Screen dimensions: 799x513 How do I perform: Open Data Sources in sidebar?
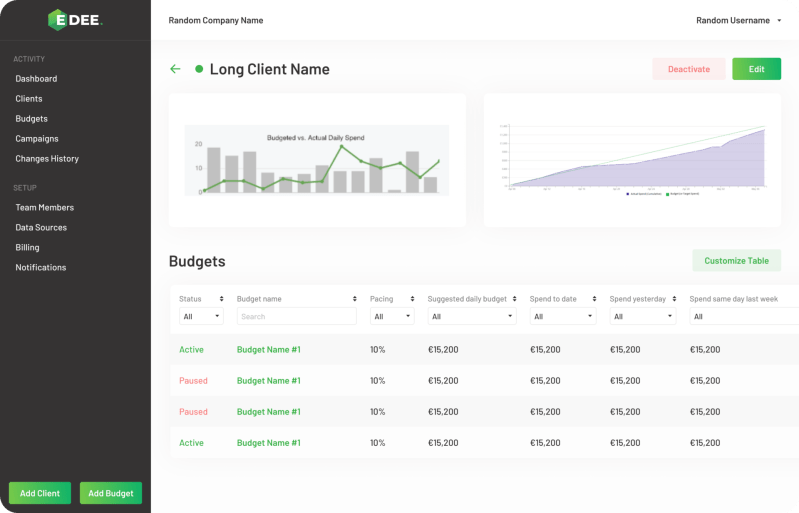click(x=41, y=228)
